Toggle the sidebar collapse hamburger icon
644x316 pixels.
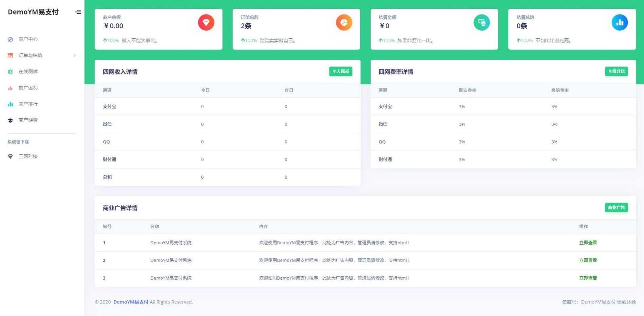click(78, 12)
